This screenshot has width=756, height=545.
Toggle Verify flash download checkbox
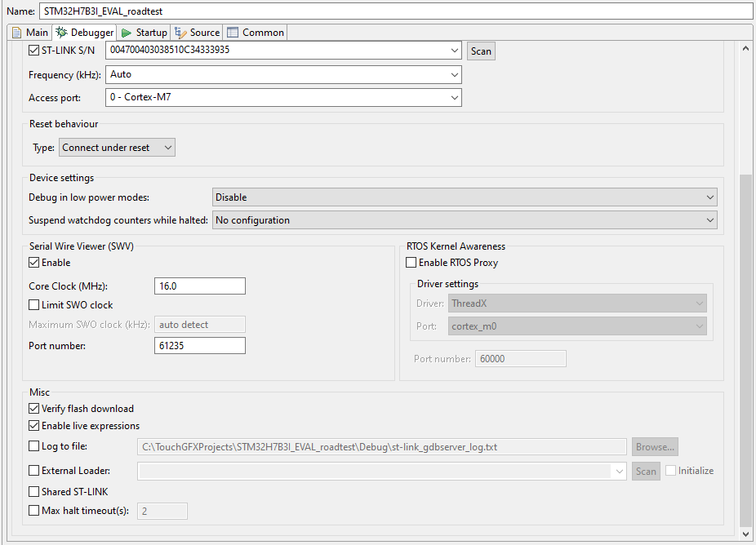[33, 409]
